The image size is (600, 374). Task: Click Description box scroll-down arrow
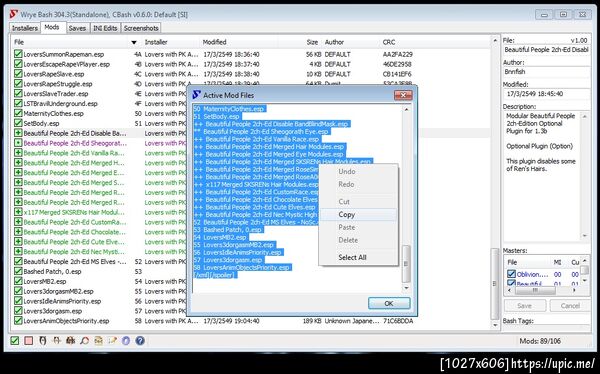click(584, 236)
